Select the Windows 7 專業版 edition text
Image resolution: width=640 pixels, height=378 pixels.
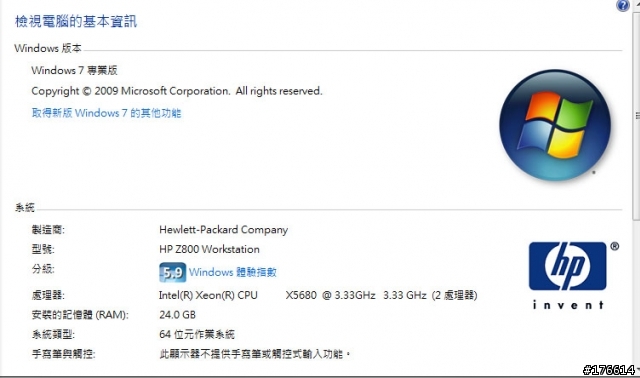(x=74, y=70)
